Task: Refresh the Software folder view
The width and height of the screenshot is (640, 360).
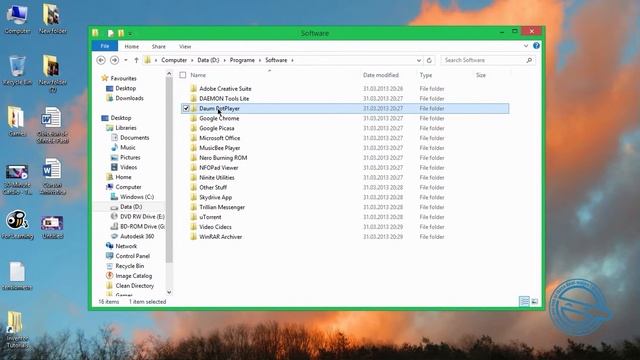Action: point(429,60)
